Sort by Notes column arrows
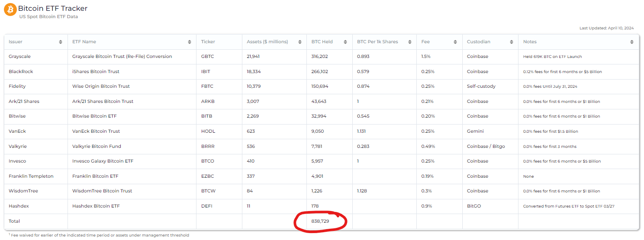 click(633, 42)
